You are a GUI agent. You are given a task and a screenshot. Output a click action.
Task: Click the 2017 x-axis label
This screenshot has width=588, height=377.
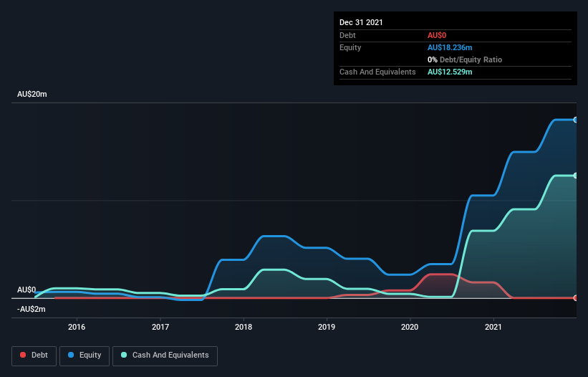click(x=160, y=327)
